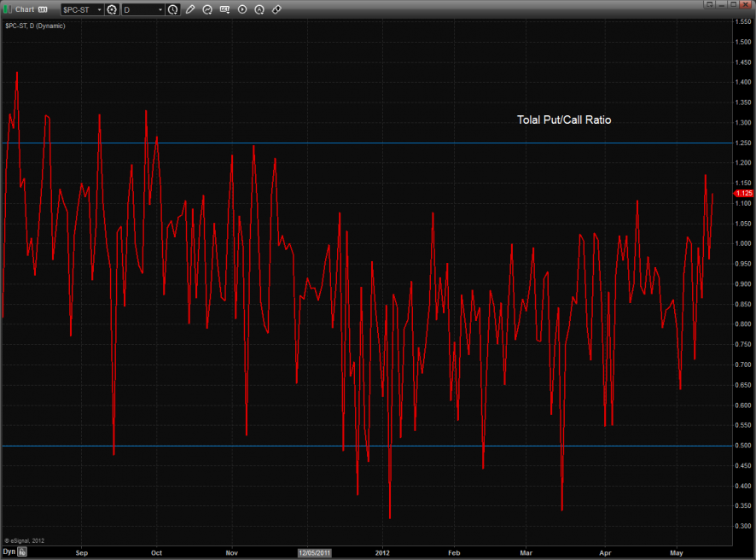Select the lower blue horizontal line at 0.500
The image size is (756, 560).
pyautogui.click(x=366, y=446)
